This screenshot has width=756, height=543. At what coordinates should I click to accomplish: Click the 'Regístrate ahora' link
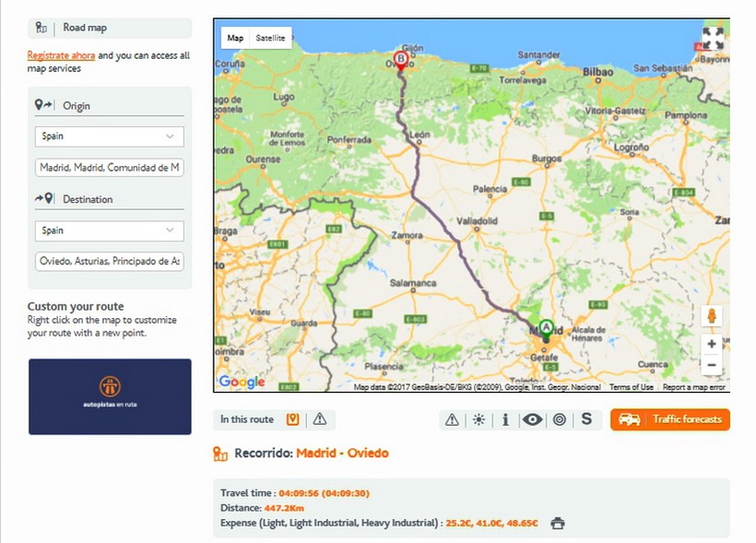(x=61, y=55)
